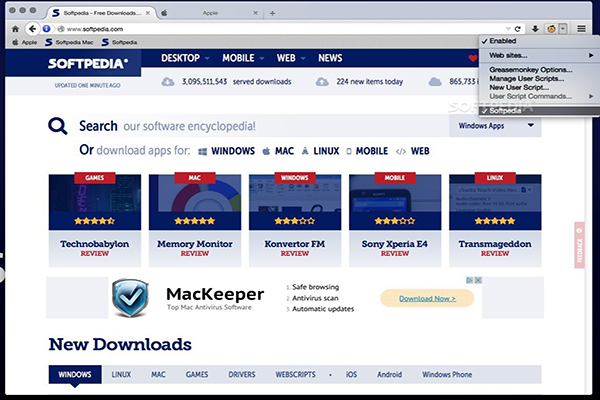This screenshot has height=400, width=600.
Task: Open the URL bar history dropdown arrow
Action: pos(508,29)
